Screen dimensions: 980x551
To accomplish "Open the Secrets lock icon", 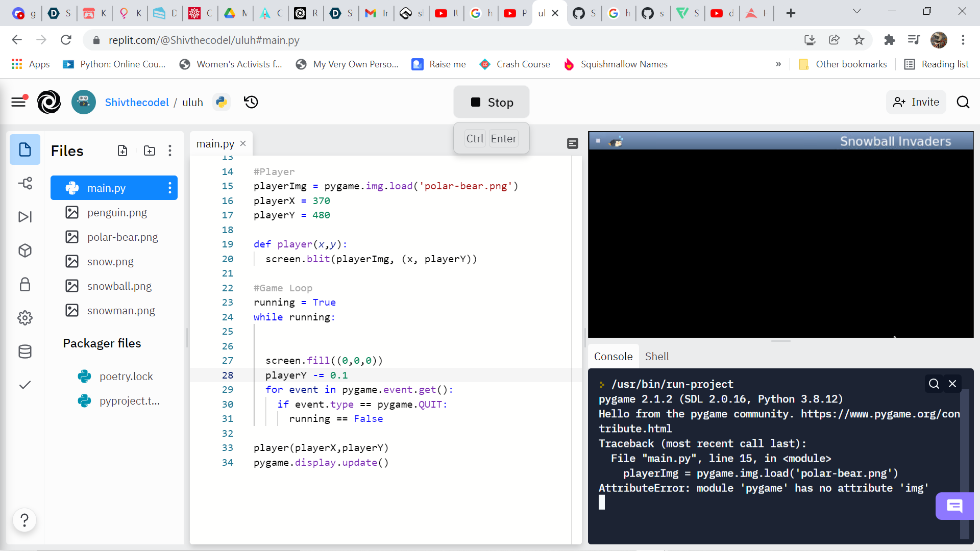I will pyautogui.click(x=25, y=284).
